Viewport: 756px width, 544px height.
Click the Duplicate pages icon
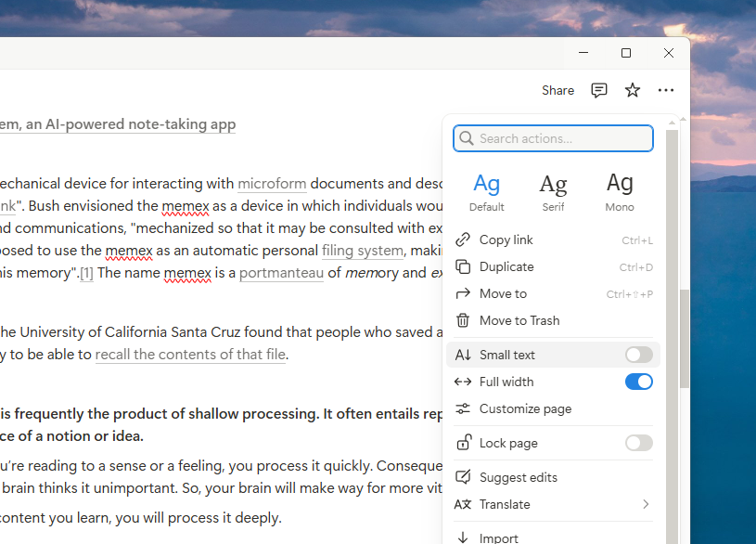[x=463, y=266]
